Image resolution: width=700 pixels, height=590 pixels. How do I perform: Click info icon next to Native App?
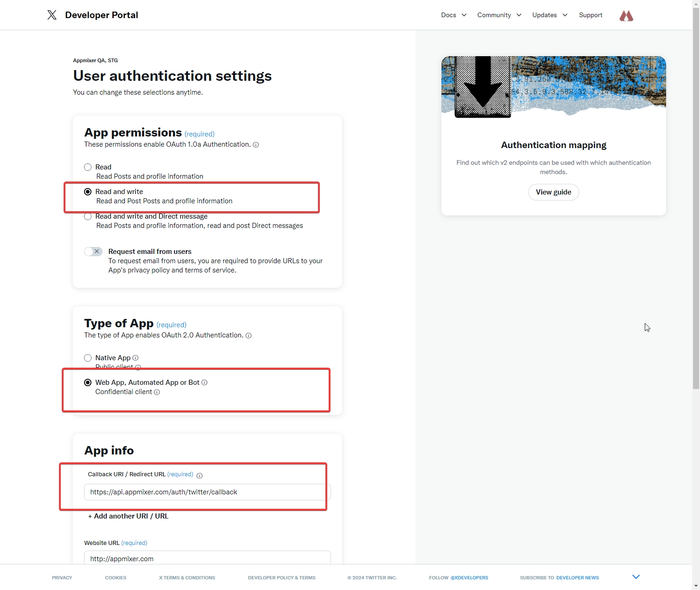136,358
